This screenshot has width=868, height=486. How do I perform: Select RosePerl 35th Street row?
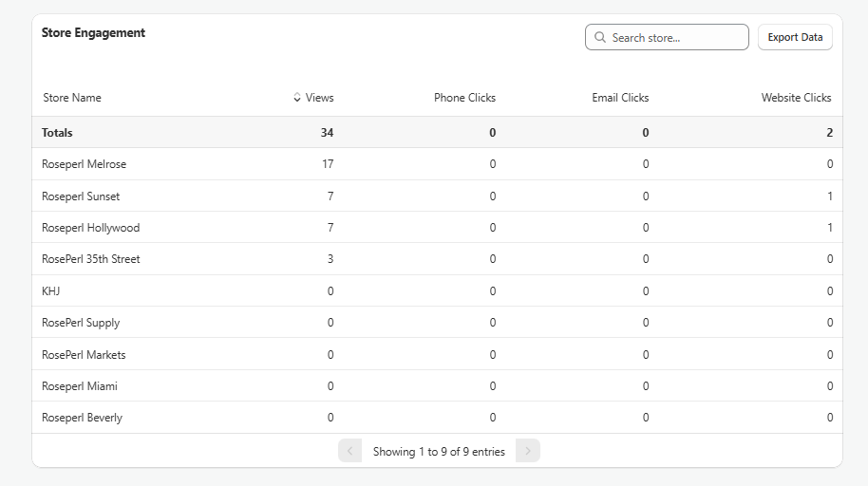pos(91,259)
